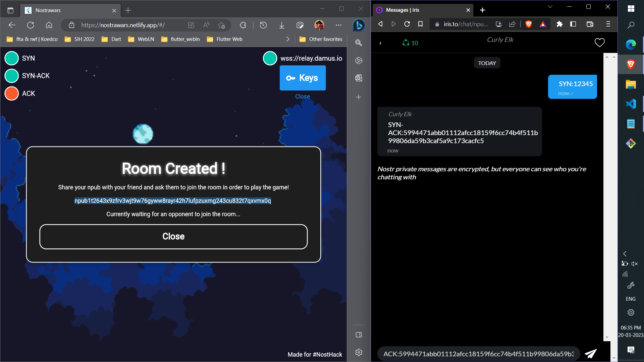The image size is (644, 362).
Task: Expand favorites bar overflow chevron
Action: tap(287, 39)
